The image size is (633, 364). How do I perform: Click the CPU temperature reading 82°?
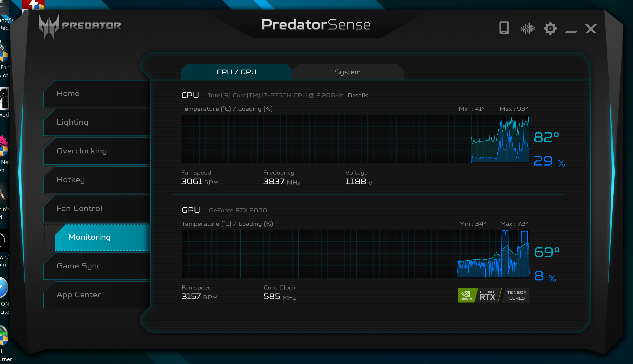[546, 137]
